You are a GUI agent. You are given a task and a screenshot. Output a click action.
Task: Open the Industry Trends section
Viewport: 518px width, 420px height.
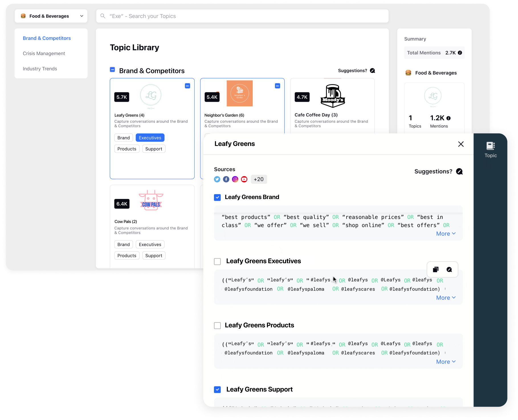40,68
